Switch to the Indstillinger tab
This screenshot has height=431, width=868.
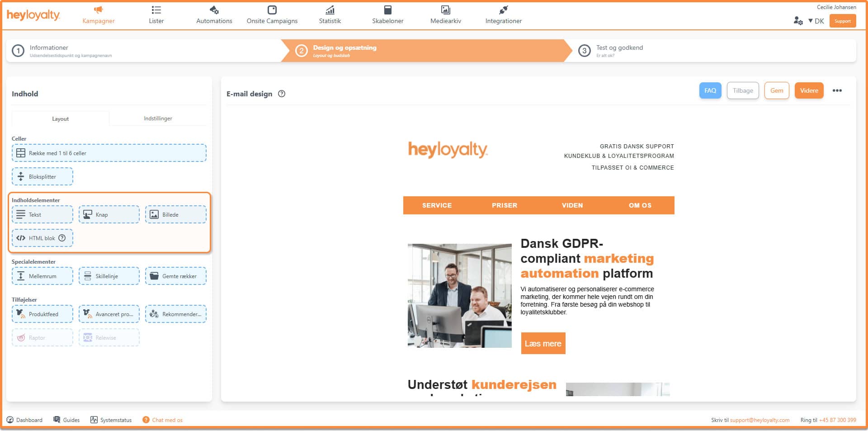tap(158, 118)
